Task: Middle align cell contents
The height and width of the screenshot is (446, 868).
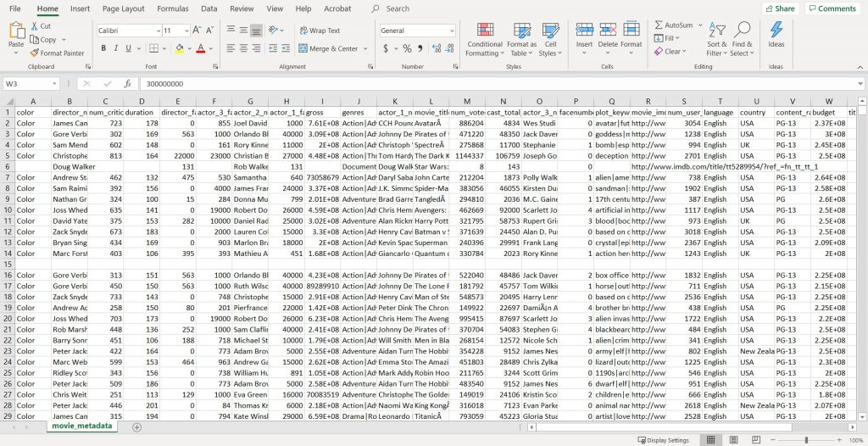Action: (243, 31)
